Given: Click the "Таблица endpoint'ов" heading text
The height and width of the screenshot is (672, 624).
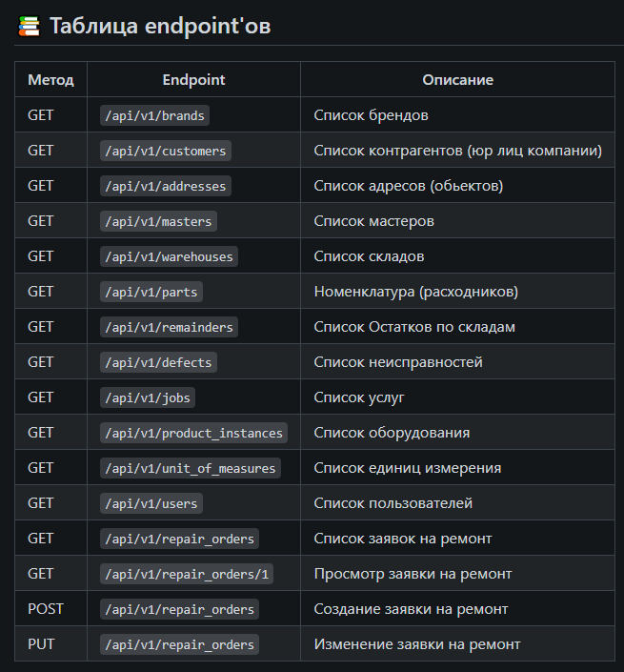Looking at the screenshot, I should point(159,26).
